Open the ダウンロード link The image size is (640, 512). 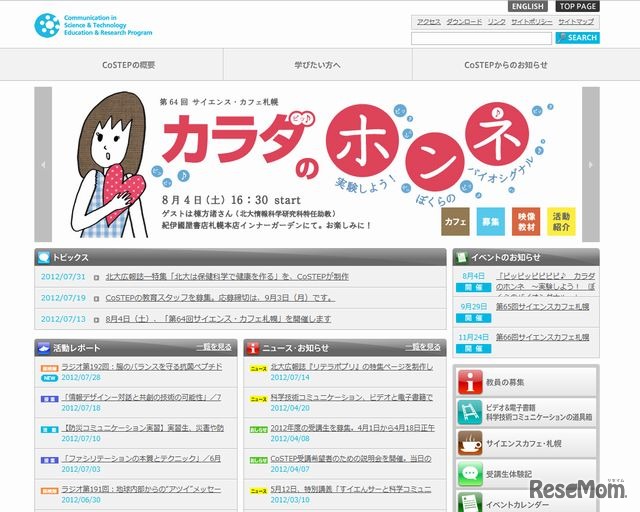(x=464, y=22)
